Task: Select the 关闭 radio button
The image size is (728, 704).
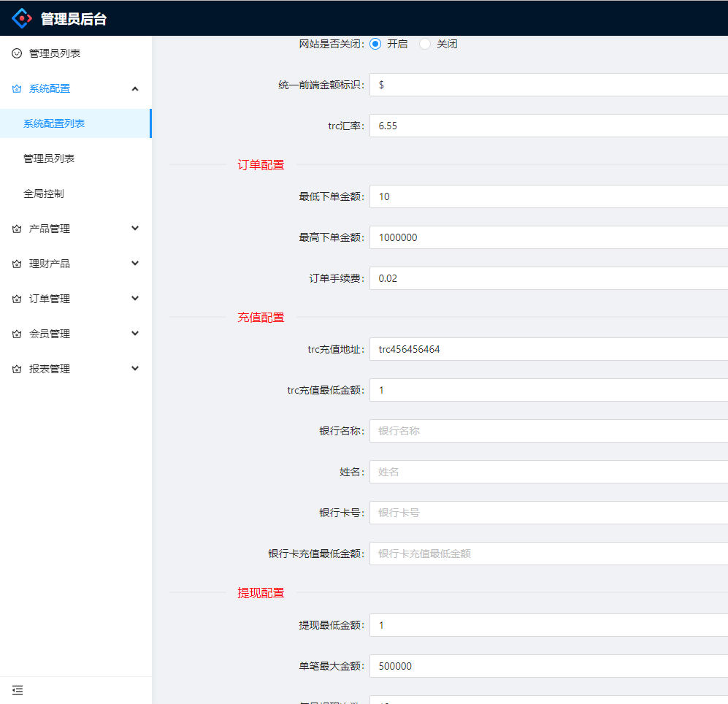Action: coord(425,44)
